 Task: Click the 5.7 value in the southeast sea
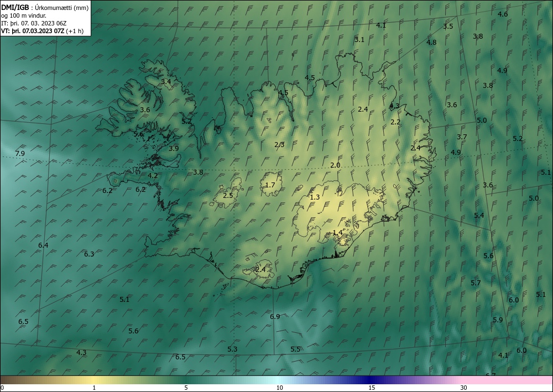pos(476,283)
